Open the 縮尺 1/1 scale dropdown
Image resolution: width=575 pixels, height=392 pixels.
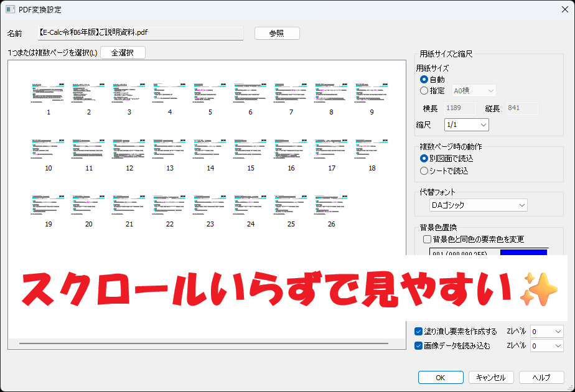click(x=467, y=124)
